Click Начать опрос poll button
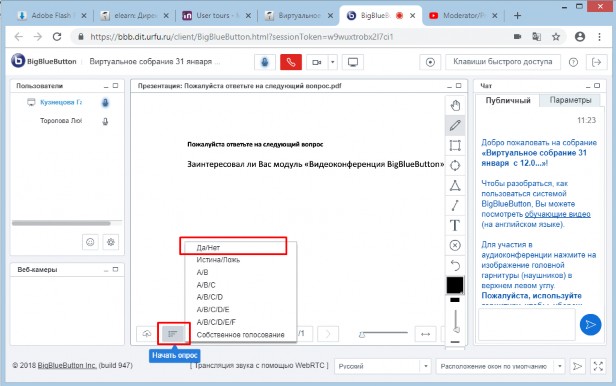Screen dimensions: 616x386 (173, 334)
